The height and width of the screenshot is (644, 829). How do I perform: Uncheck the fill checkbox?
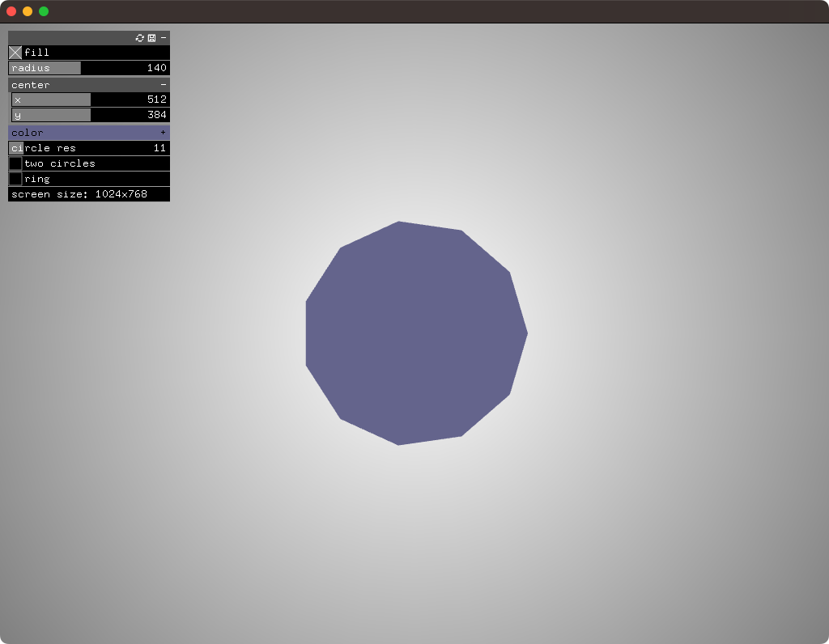(x=15, y=53)
